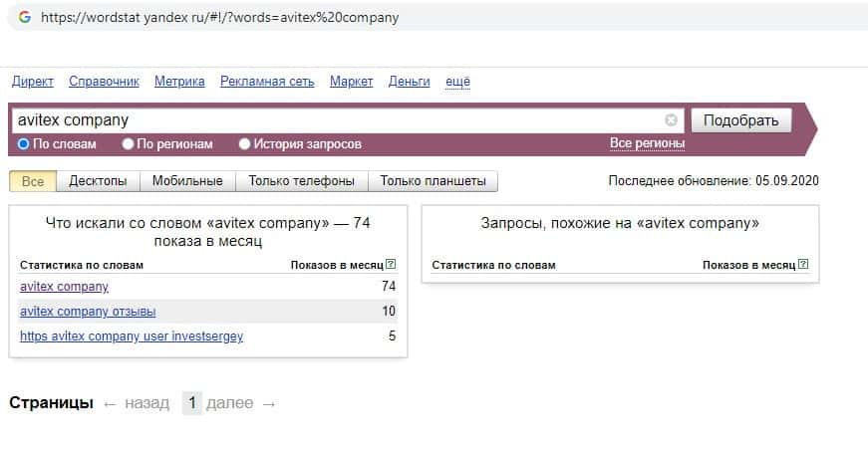
Task: Click the Google icon in the address bar
Action: tap(24, 18)
